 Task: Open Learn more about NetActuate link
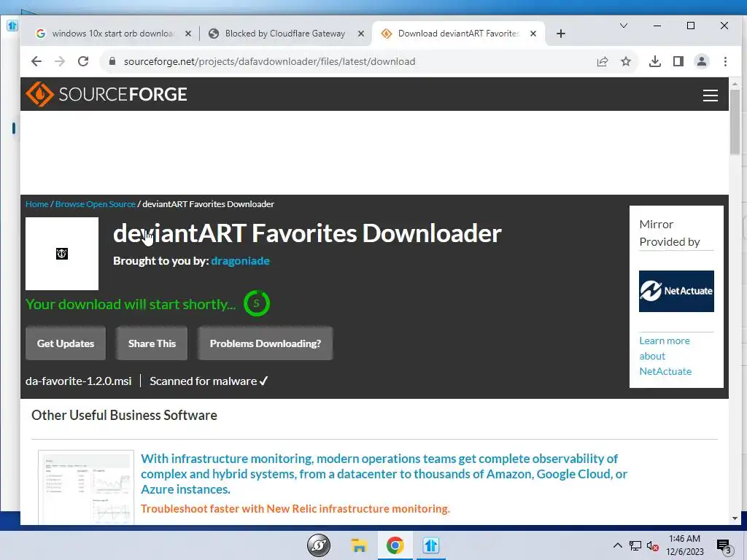(665, 356)
